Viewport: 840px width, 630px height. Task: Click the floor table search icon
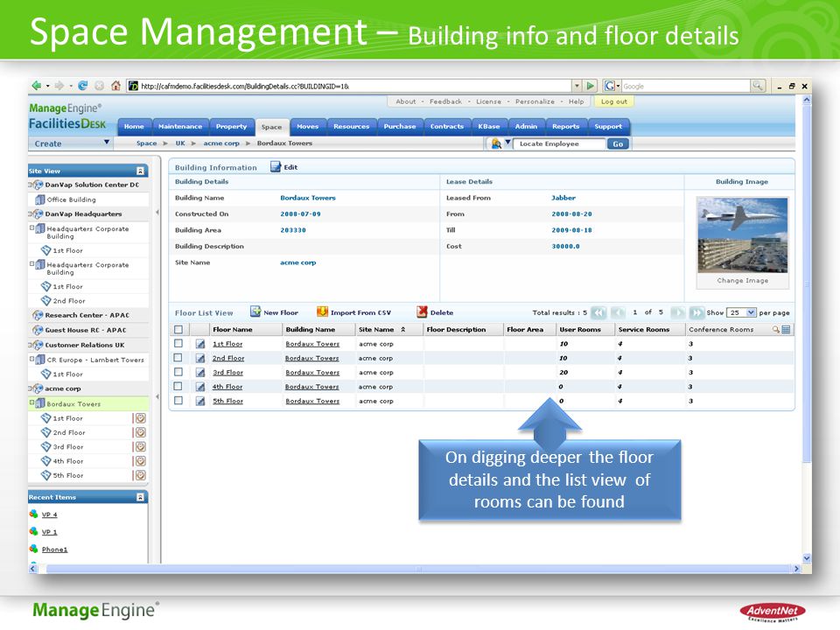pyautogui.click(x=776, y=330)
